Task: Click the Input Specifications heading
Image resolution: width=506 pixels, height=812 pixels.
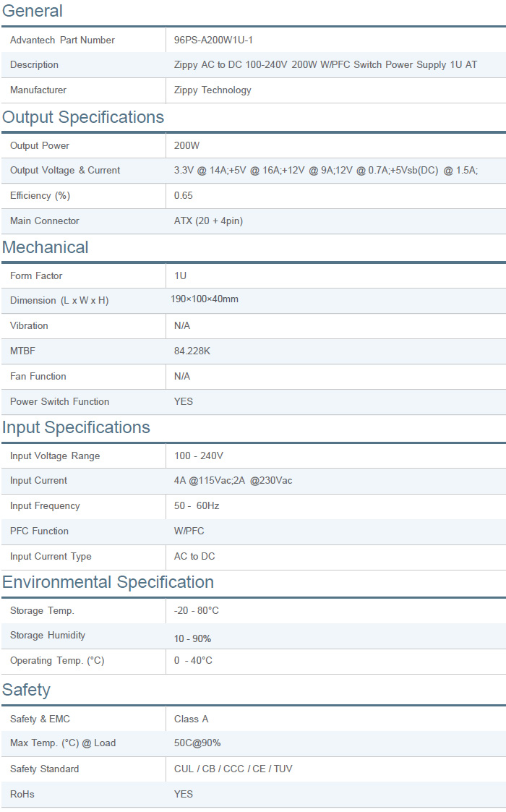Action: pos(76,427)
